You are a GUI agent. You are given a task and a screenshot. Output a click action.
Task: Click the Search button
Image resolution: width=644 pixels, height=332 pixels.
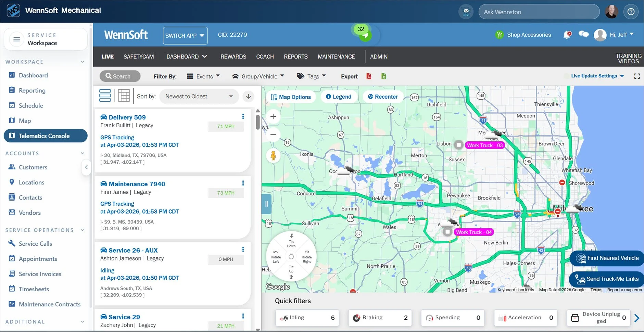[120, 76]
